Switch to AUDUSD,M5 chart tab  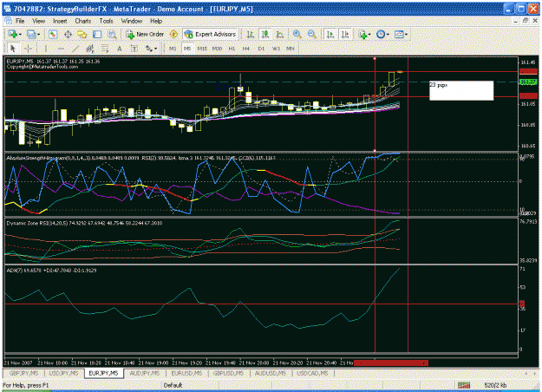pyautogui.click(x=271, y=373)
